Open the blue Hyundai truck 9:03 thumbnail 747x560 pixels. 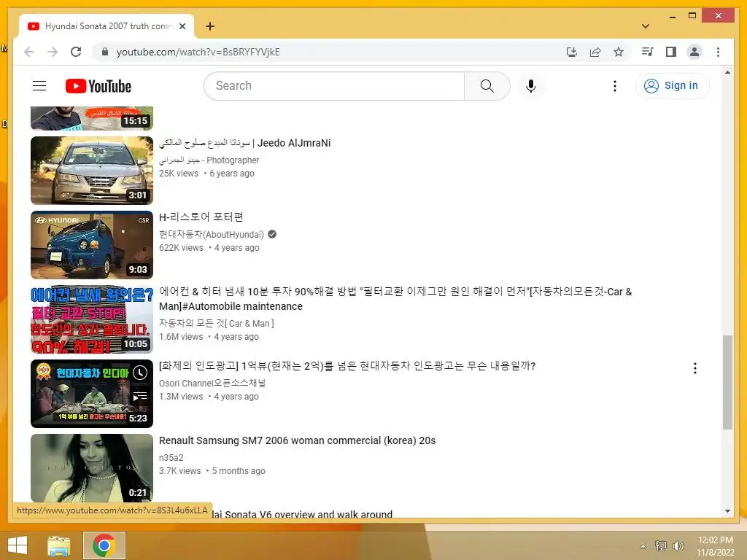[x=92, y=245]
